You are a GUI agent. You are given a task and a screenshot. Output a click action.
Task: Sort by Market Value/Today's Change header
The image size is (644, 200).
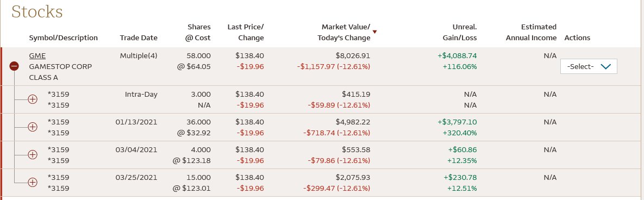(x=344, y=33)
